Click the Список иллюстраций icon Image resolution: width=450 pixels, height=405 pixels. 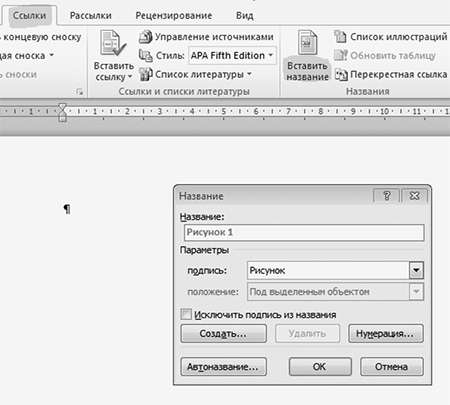click(340, 37)
